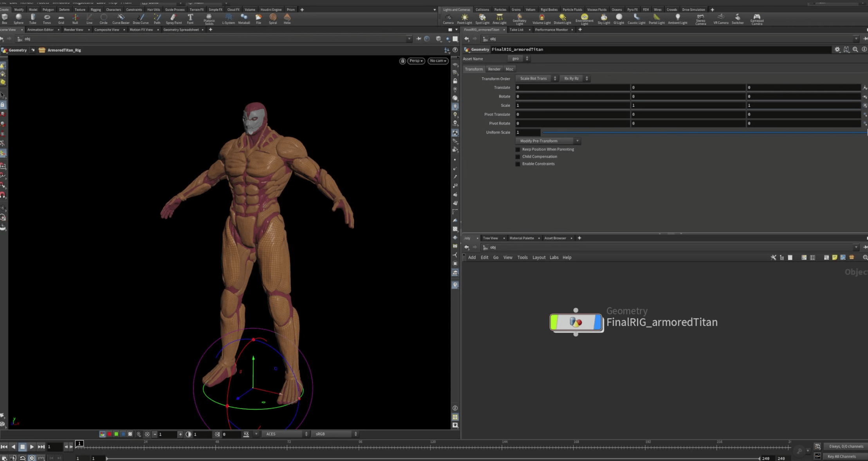Select the L-System shelf tool
Screen dimensions: 868x461
tap(229, 19)
